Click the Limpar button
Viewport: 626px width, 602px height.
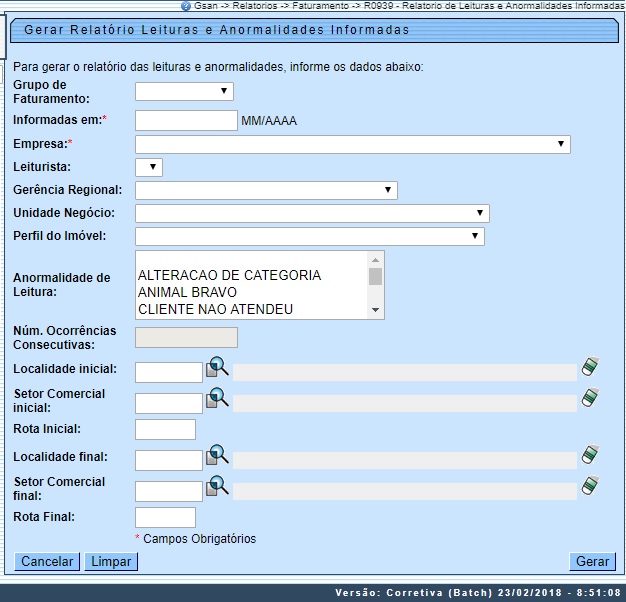tap(111, 562)
